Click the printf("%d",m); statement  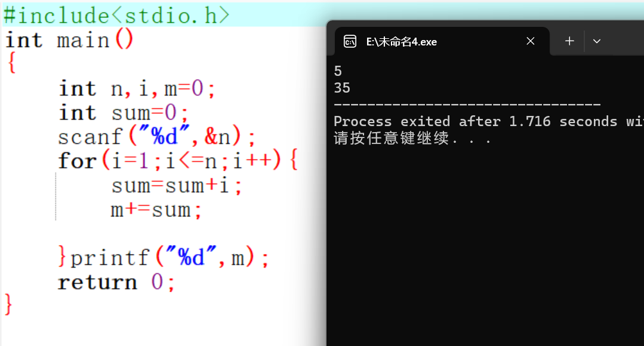(x=170, y=258)
